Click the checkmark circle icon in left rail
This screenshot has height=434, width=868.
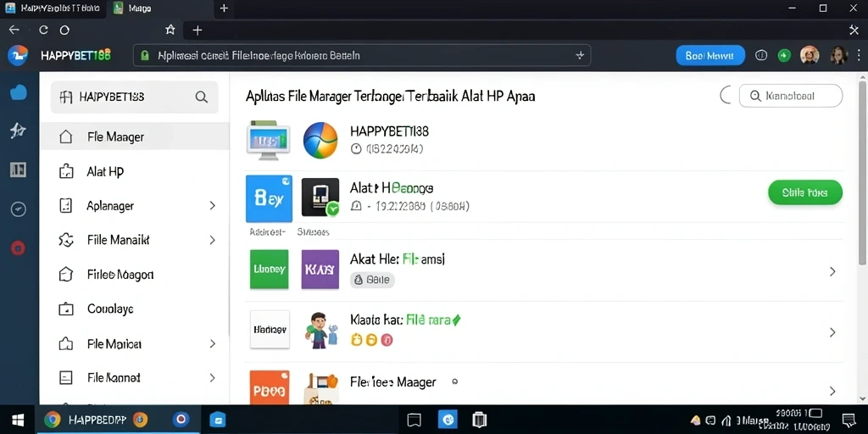click(x=19, y=209)
